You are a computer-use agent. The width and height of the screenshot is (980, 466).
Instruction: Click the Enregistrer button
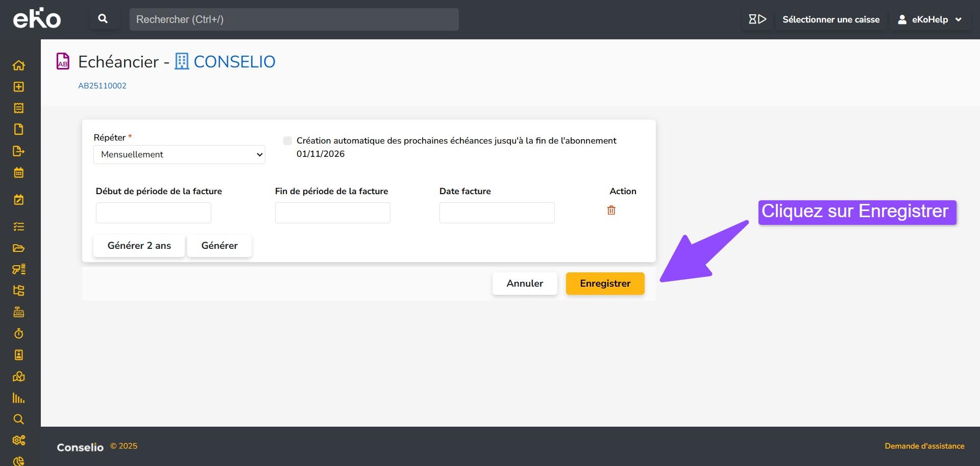pyautogui.click(x=605, y=284)
